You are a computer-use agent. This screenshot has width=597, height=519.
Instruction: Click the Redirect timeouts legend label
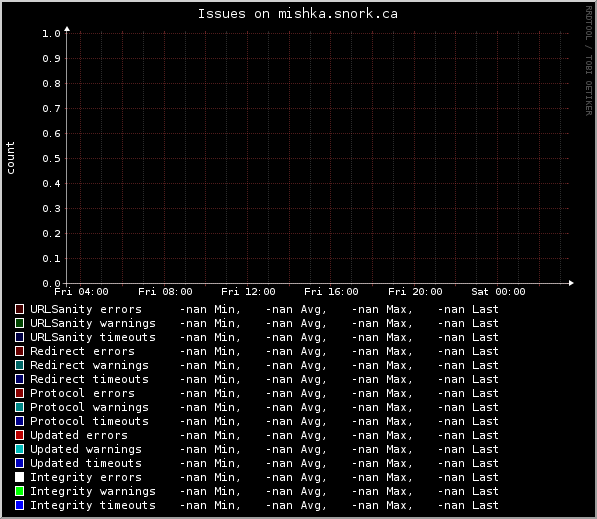[89, 379]
